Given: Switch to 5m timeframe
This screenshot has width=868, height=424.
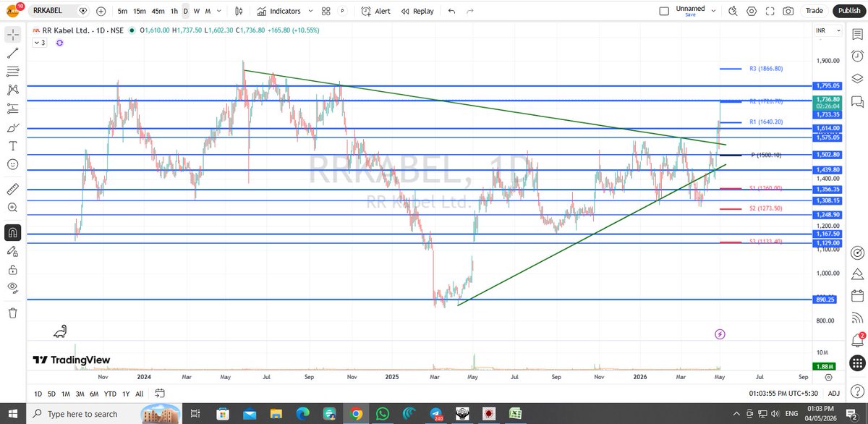Looking at the screenshot, I should tap(123, 11).
